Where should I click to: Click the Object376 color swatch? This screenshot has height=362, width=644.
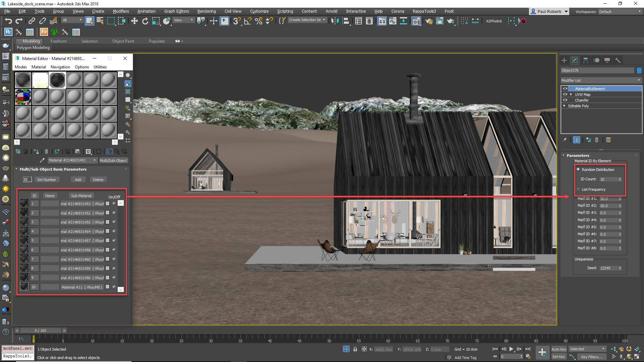pos(639,70)
